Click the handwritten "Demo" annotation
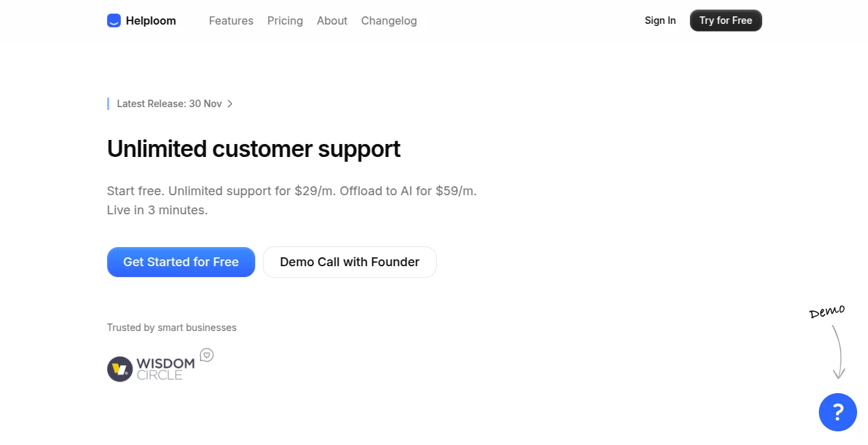 click(826, 311)
